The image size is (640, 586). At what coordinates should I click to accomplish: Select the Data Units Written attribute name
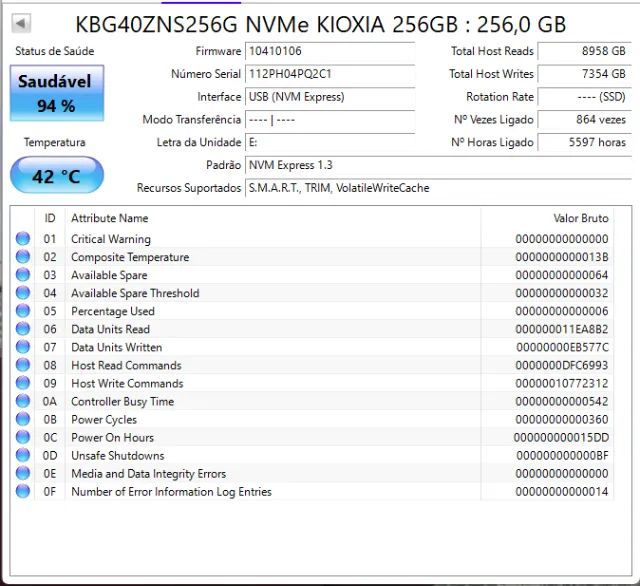(x=117, y=347)
